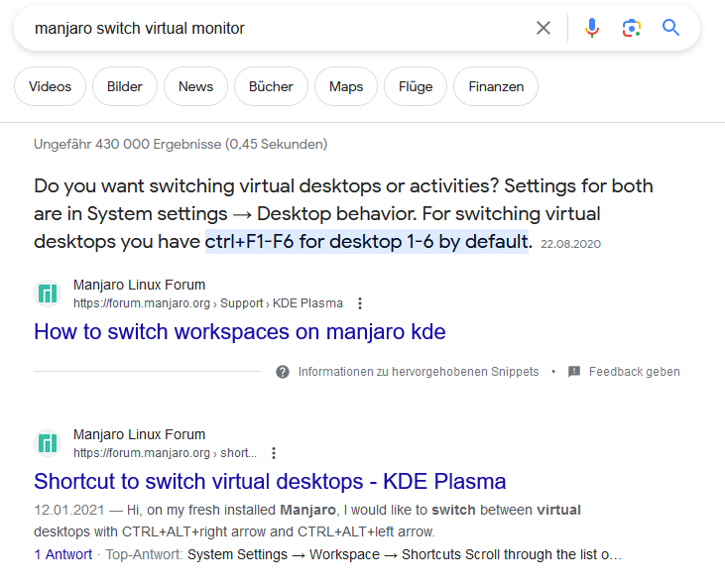
Task: Select the Finanzen filter chip
Action: click(496, 86)
